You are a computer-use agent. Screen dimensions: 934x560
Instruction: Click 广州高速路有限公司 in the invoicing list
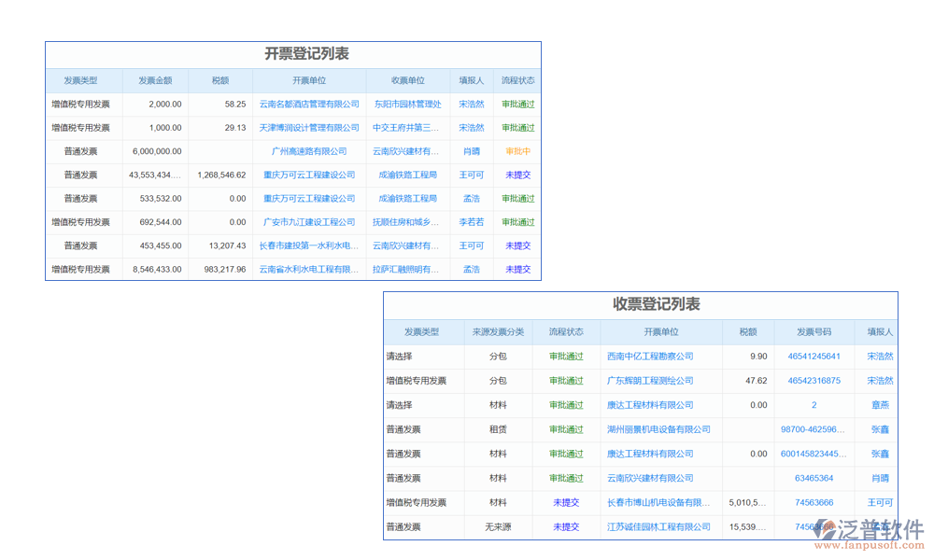(309, 151)
